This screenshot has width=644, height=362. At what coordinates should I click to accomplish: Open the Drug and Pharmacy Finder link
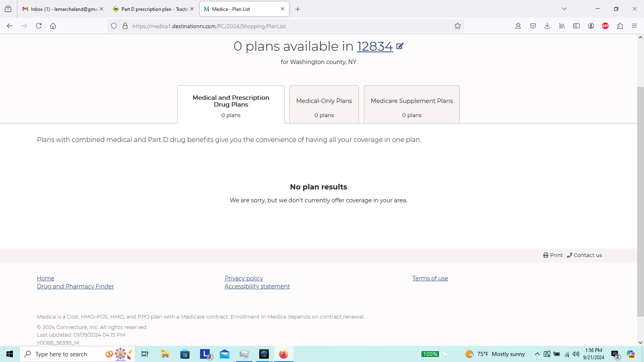tap(75, 286)
